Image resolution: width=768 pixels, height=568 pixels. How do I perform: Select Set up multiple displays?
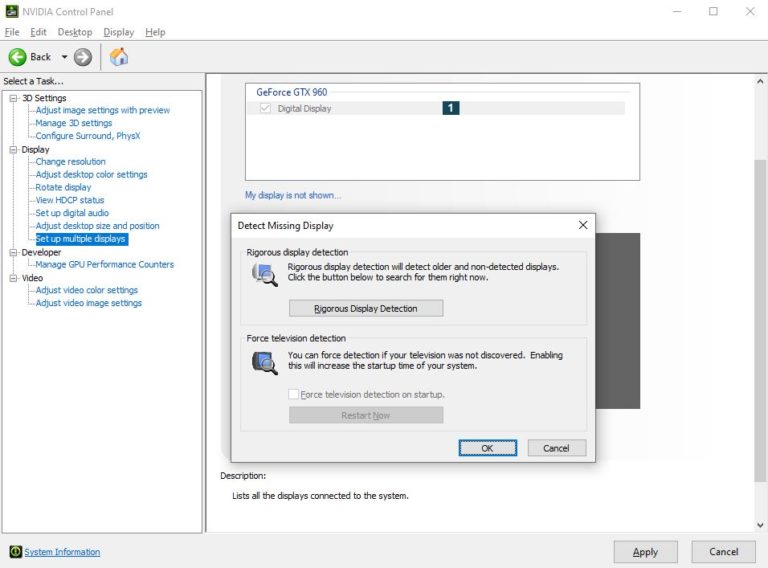(x=81, y=239)
